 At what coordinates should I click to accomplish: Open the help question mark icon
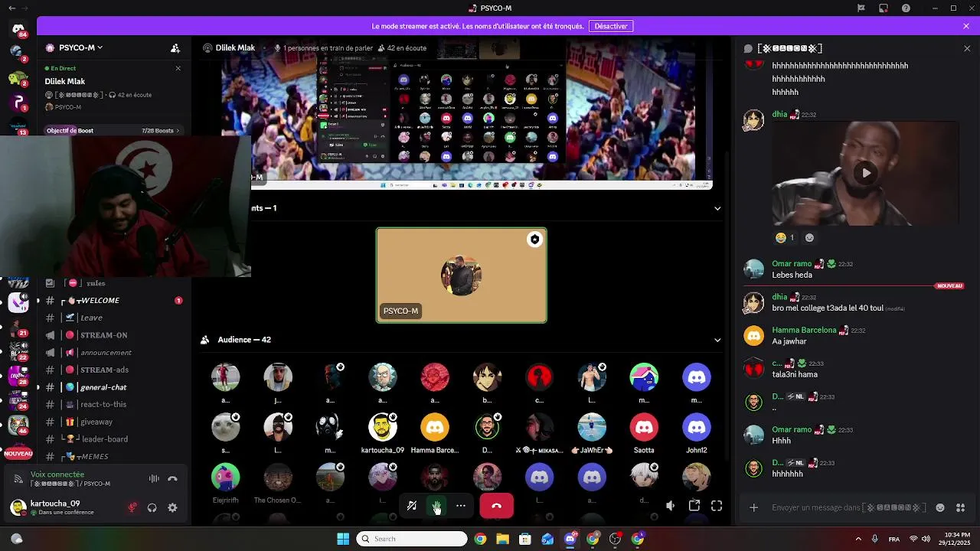point(906,8)
